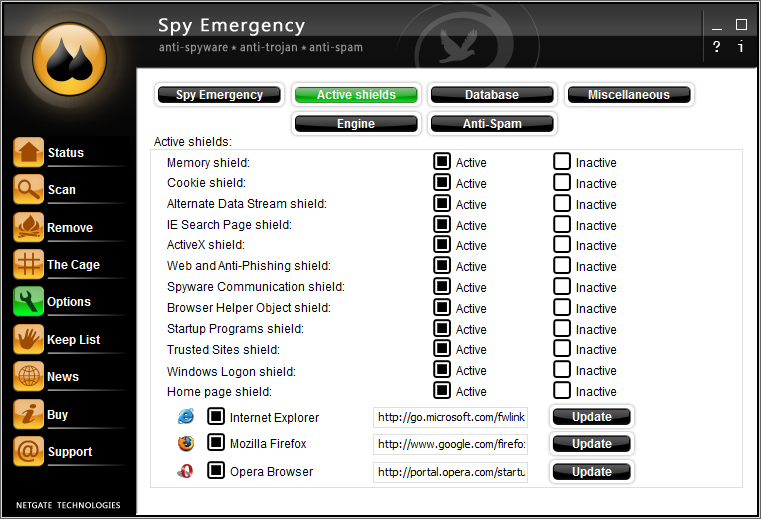Set ActiveX shield to Inactive

click(x=562, y=244)
